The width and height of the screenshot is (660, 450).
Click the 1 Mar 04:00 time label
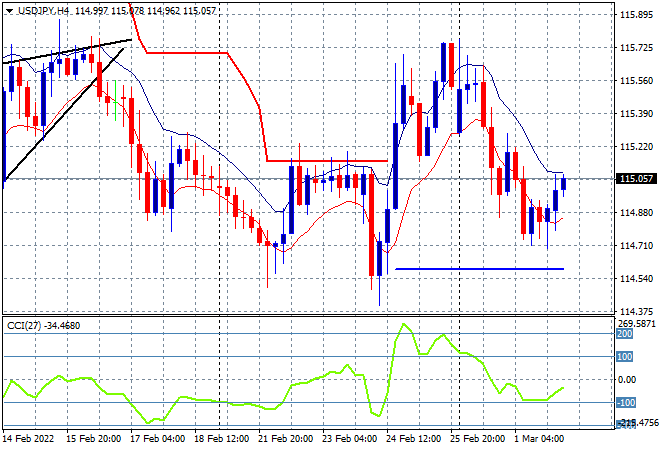coord(539,439)
